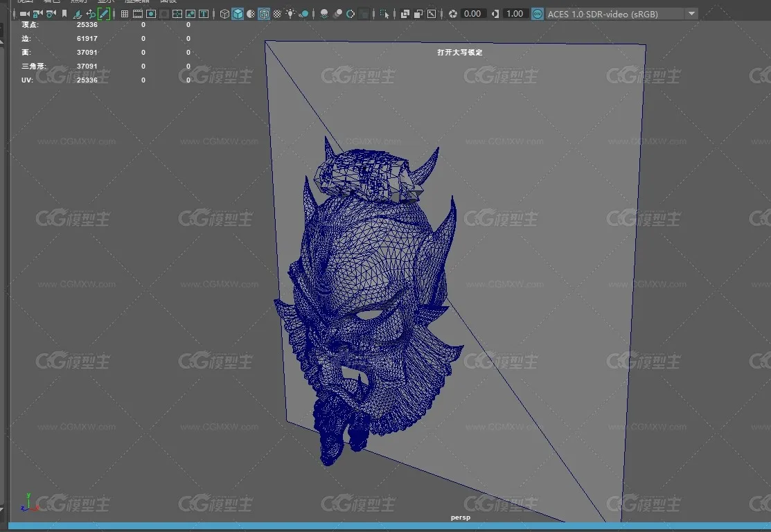771x532 pixels.
Task: Click the 'UV:' heads-up label
Action: [27, 80]
